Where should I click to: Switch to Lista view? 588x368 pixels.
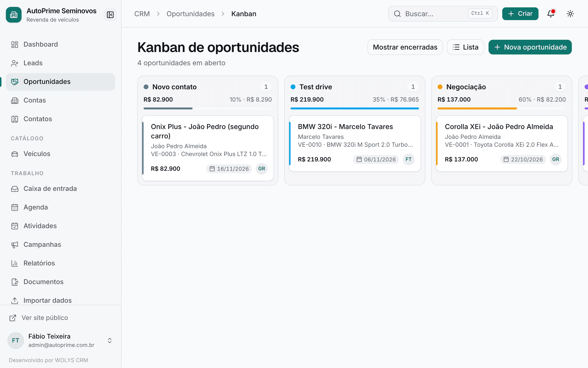465,47
